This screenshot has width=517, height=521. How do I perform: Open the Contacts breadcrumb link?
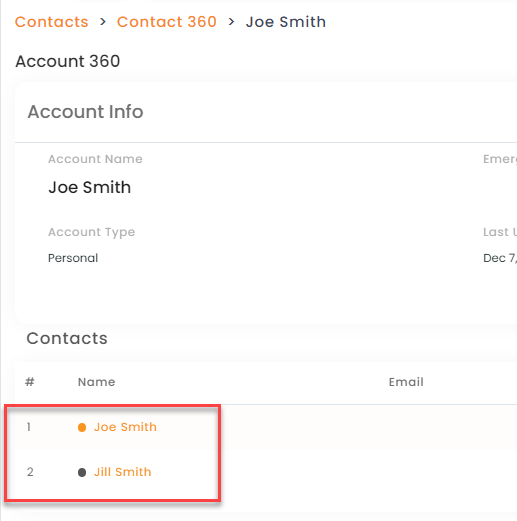52,22
